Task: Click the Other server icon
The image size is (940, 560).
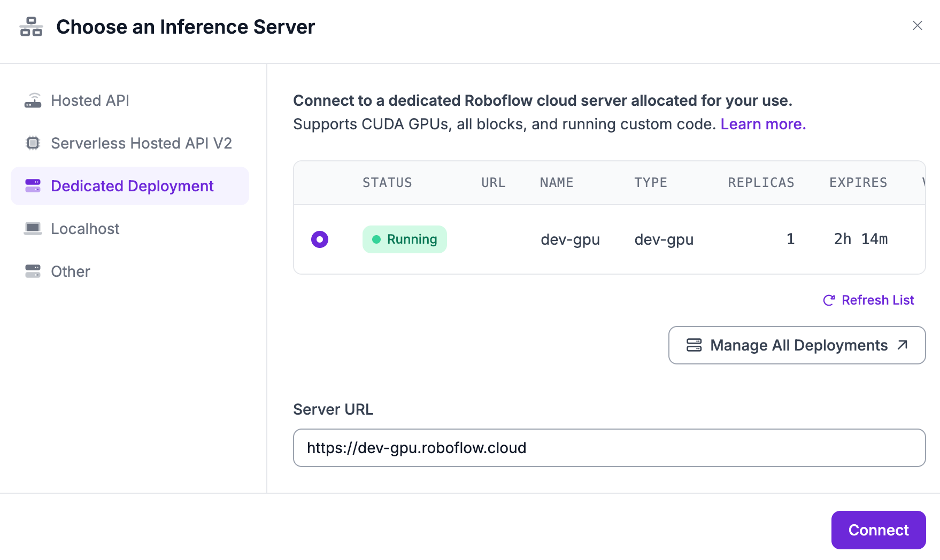Action: coord(33,271)
